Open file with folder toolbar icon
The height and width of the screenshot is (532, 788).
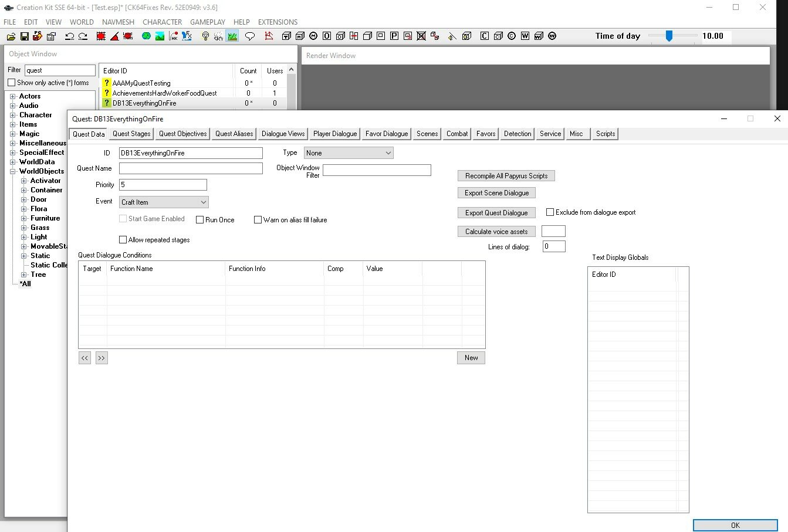coord(11,36)
